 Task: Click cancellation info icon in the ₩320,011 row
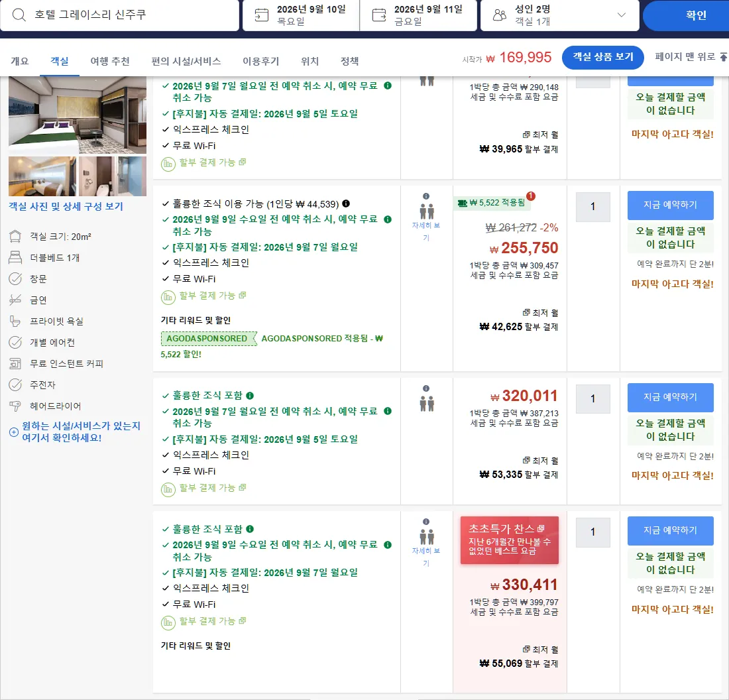tap(388, 411)
